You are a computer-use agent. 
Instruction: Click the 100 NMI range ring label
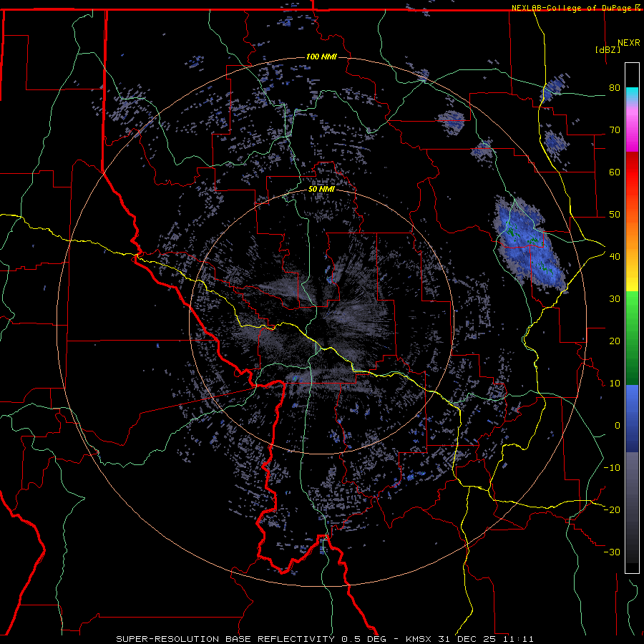321,57
